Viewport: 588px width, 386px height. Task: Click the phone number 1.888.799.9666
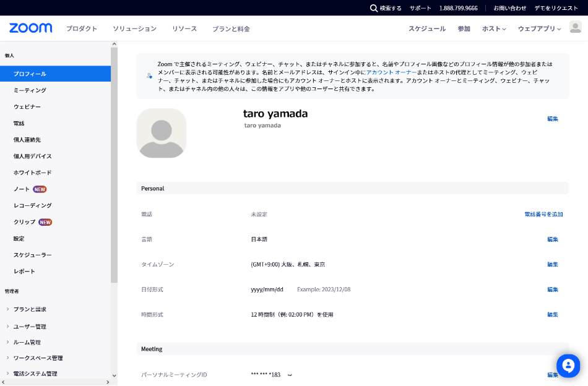click(458, 8)
